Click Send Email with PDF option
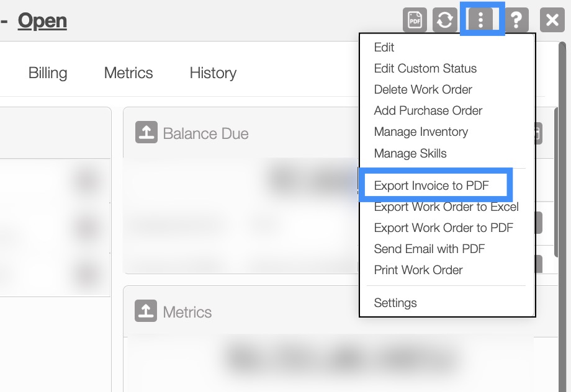 point(429,249)
